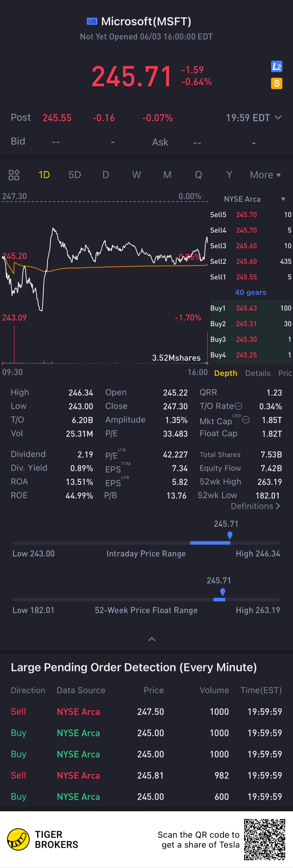
Task: Tap the Intraday Price Range slider marker
Action: click(230, 535)
